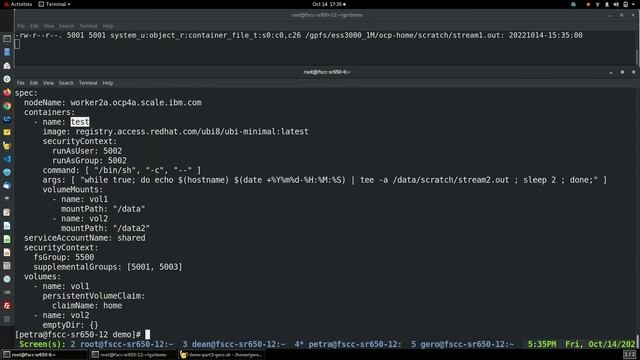Launch FileZilla from the dock
The width and height of the screenshot is (640, 360).
[7, 306]
